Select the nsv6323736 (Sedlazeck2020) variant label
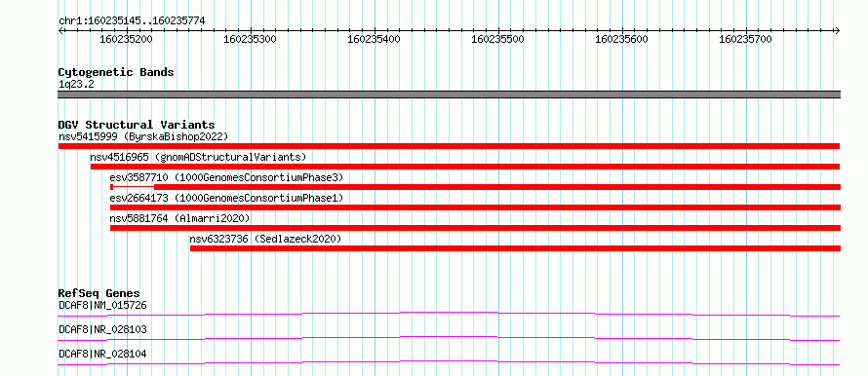 coord(265,239)
